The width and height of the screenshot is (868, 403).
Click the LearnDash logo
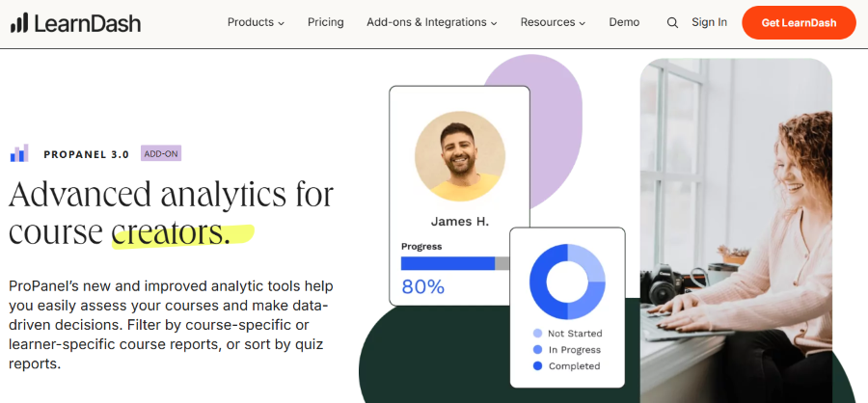coord(75,23)
